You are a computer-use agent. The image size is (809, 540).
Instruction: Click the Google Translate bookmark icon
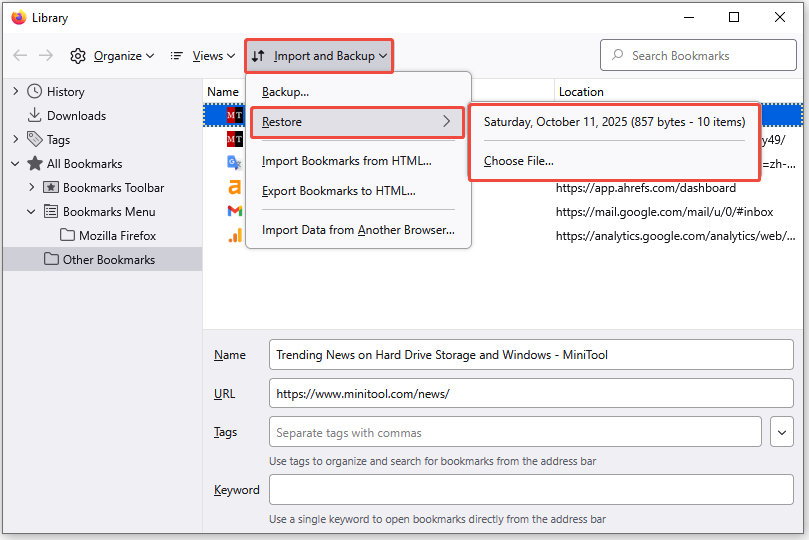pyautogui.click(x=235, y=162)
